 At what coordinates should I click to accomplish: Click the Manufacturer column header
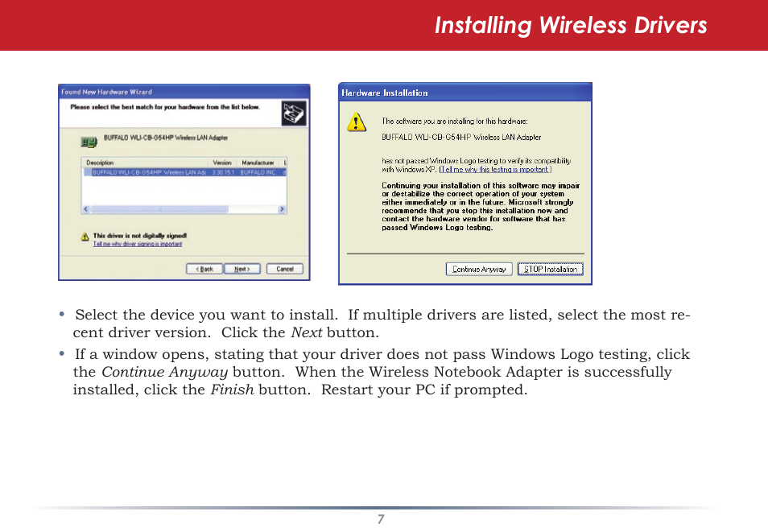click(258, 163)
